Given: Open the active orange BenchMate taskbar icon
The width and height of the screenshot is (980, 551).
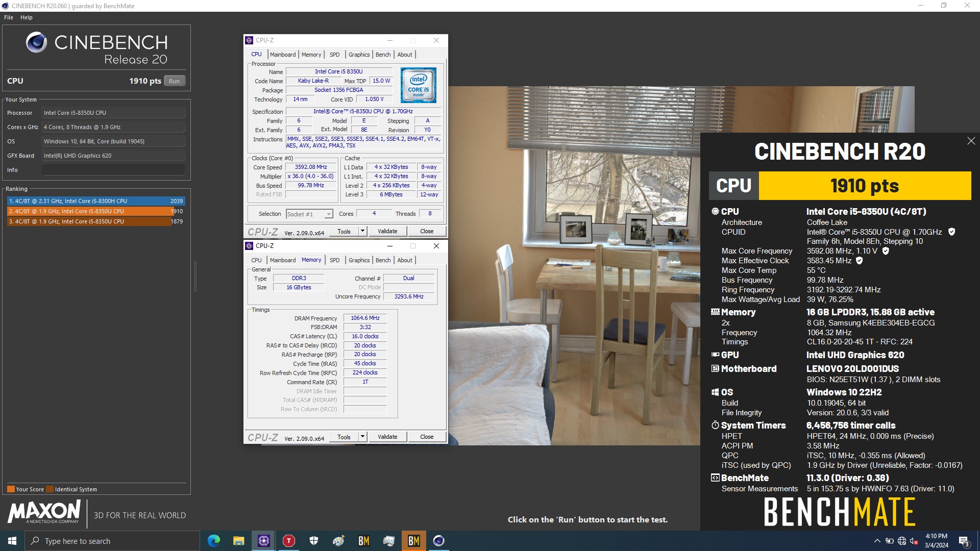Looking at the screenshot, I should (x=413, y=541).
